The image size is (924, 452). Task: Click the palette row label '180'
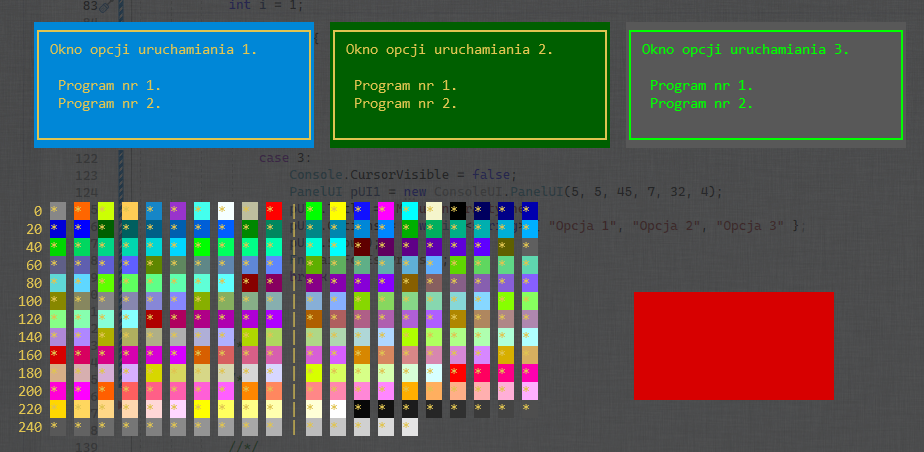30,373
